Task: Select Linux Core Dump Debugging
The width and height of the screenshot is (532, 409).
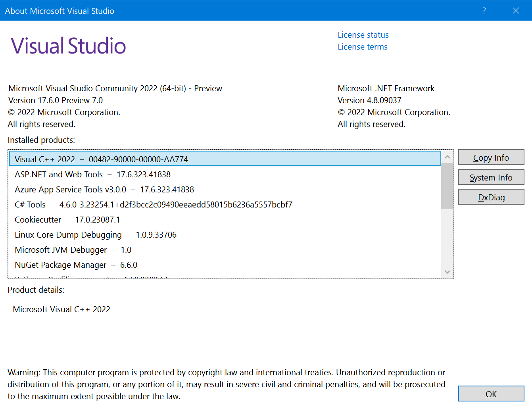Action: click(x=95, y=234)
